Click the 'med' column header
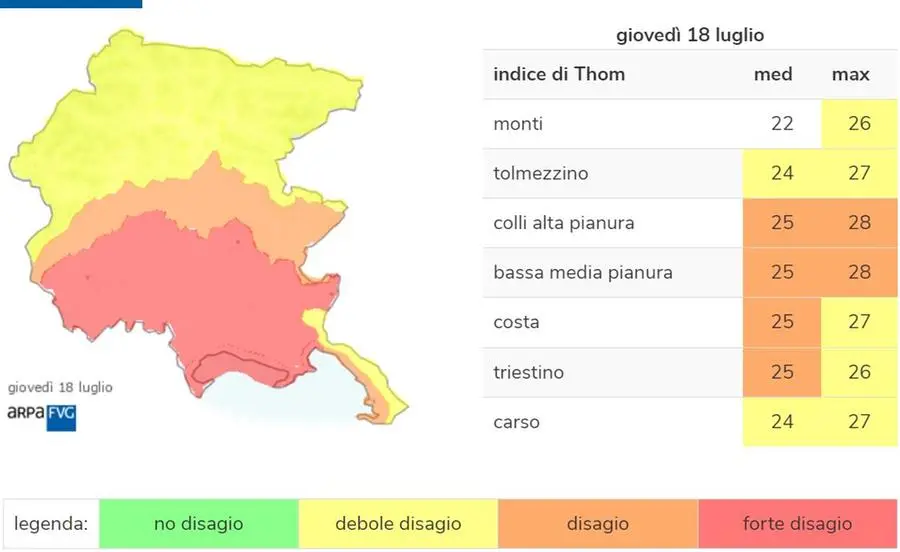 click(x=773, y=74)
